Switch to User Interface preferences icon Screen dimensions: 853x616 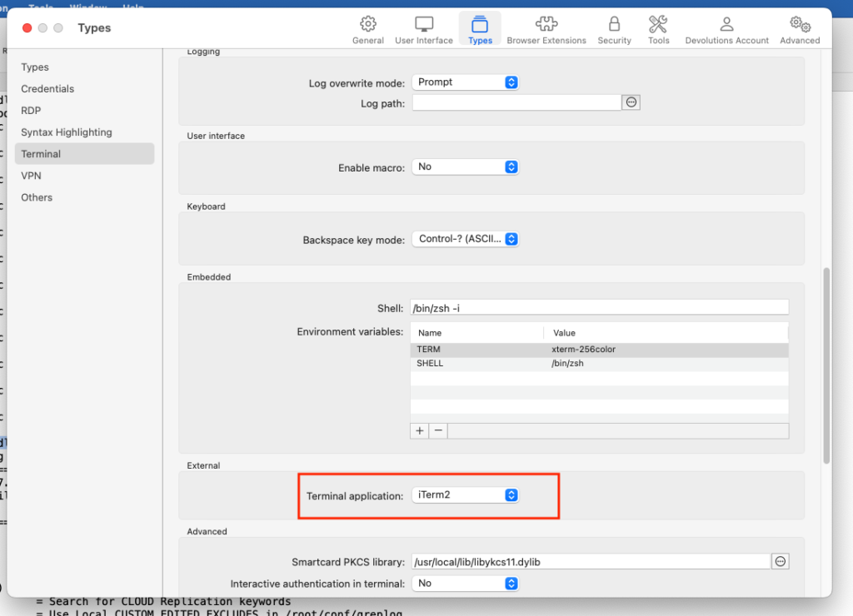click(x=424, y=24)
